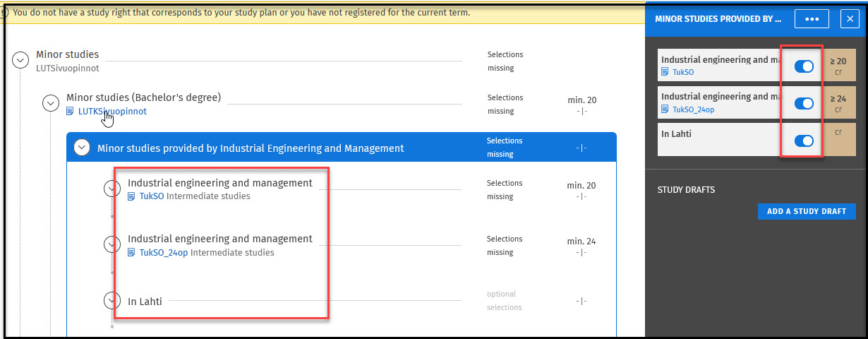This screenshot has height=339, width=868.
Task: Expand the TukSO_24op module chevron in tree
Action: [111, 244]
